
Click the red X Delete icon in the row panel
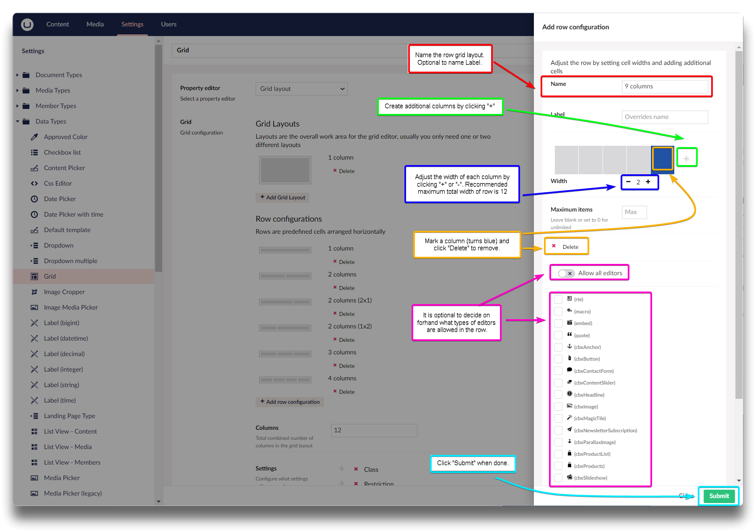pos(554,246)
